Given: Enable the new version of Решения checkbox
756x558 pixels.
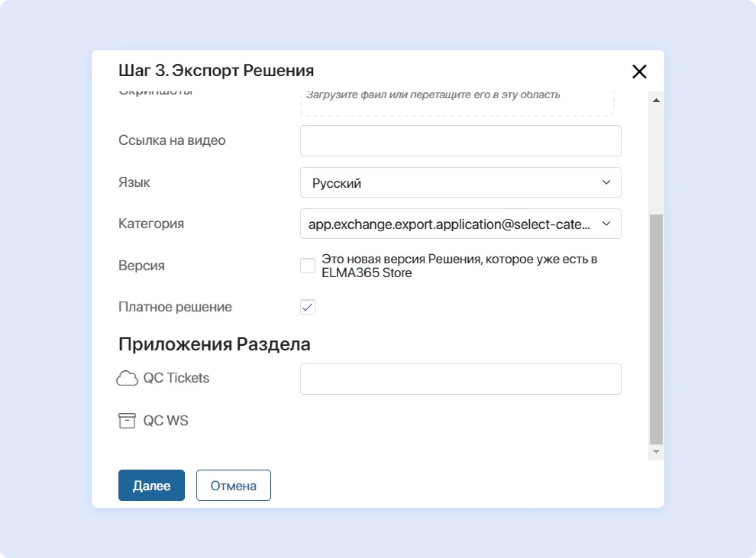Looking at the screenshot, I should pos(308,266).
